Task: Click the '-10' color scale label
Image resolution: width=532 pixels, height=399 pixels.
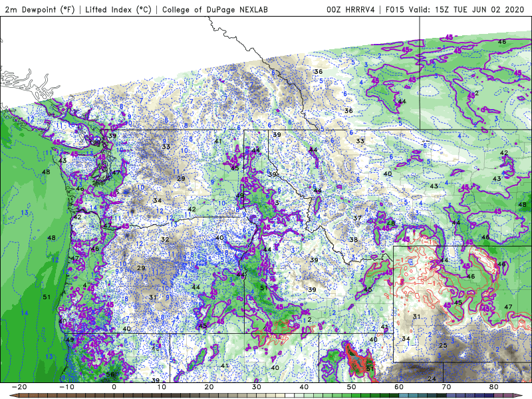Action: pyautogui.click(x=66, y=387)
